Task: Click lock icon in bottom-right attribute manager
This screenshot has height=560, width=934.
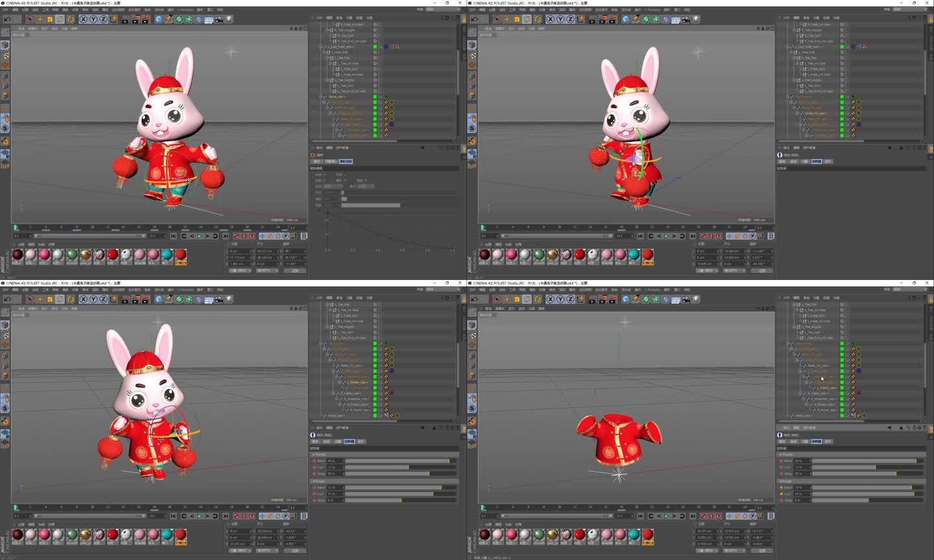Action: [915, 428]
